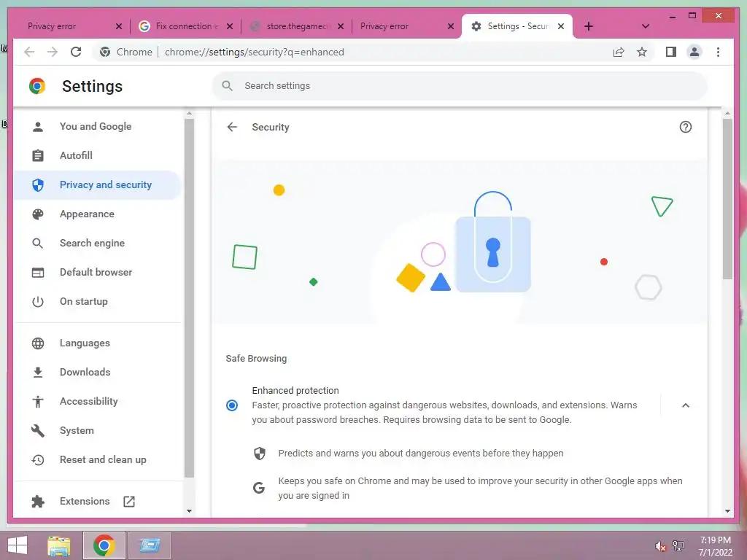Screen dimensions: 747x560
Task: Open Default browser settings
Action: pyautogui.click(x=98, y=273)
